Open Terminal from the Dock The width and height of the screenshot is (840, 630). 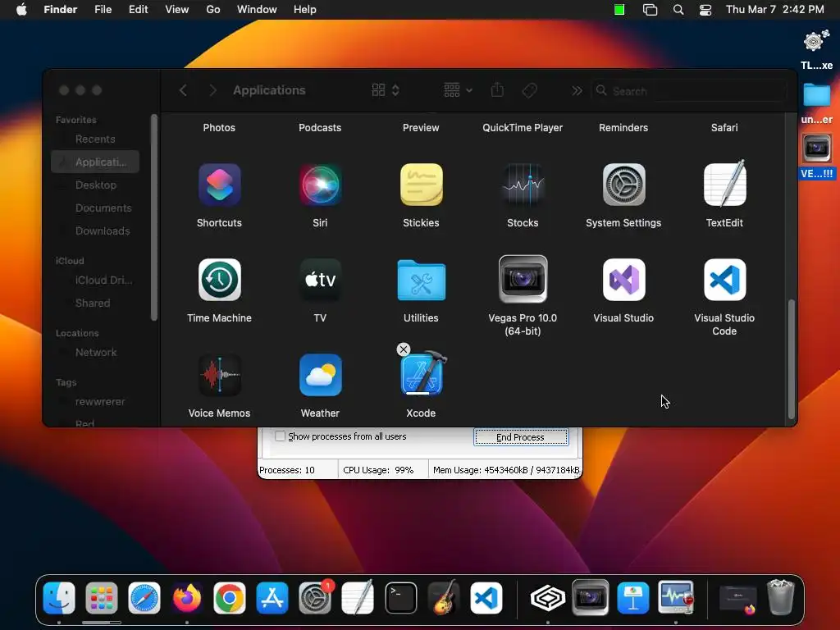tap(400, 598)
